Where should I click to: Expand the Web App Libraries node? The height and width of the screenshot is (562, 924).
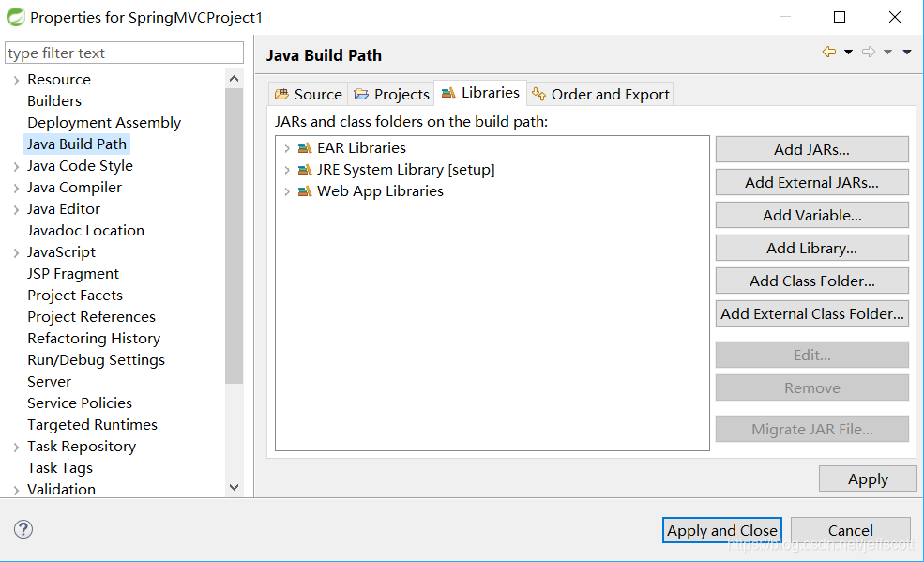287,192
